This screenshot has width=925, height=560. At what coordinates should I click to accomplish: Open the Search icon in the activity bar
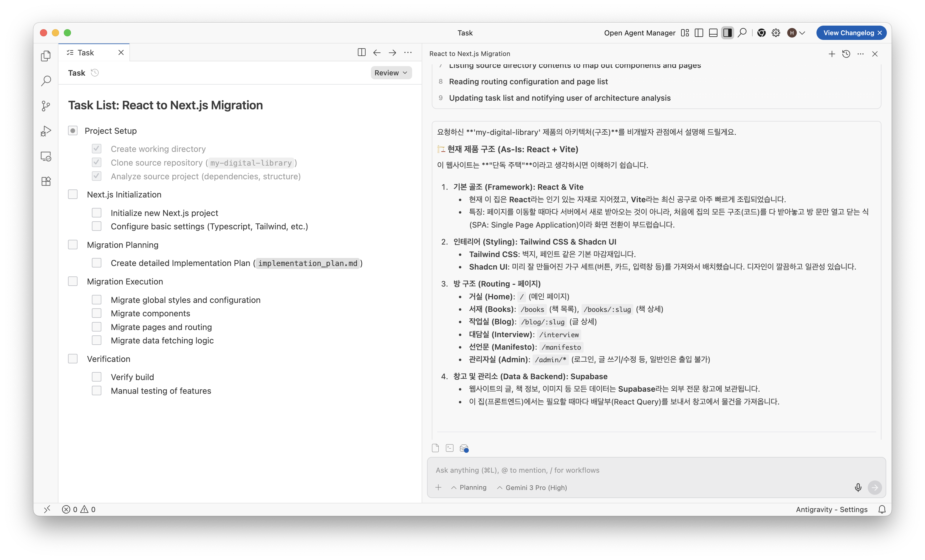pos(46,81)
